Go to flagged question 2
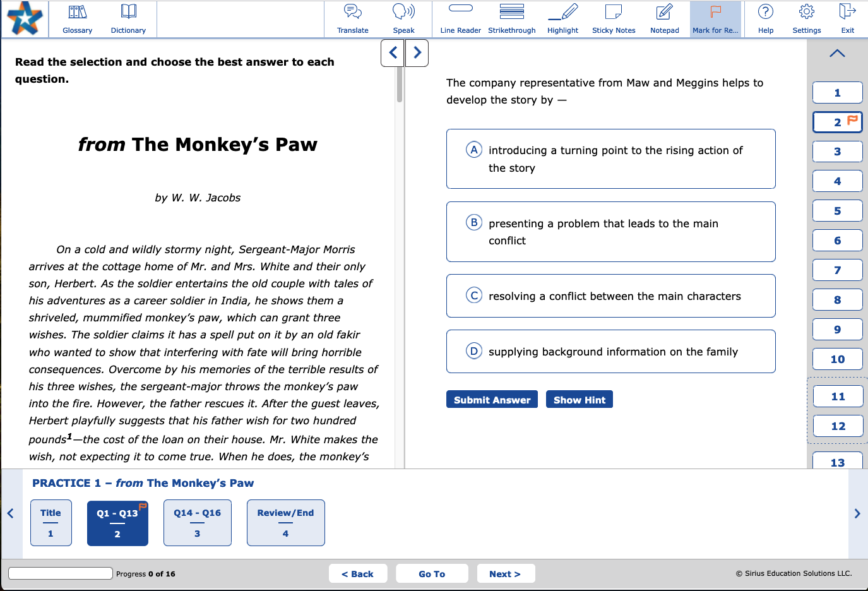 [x=837, y=122]
